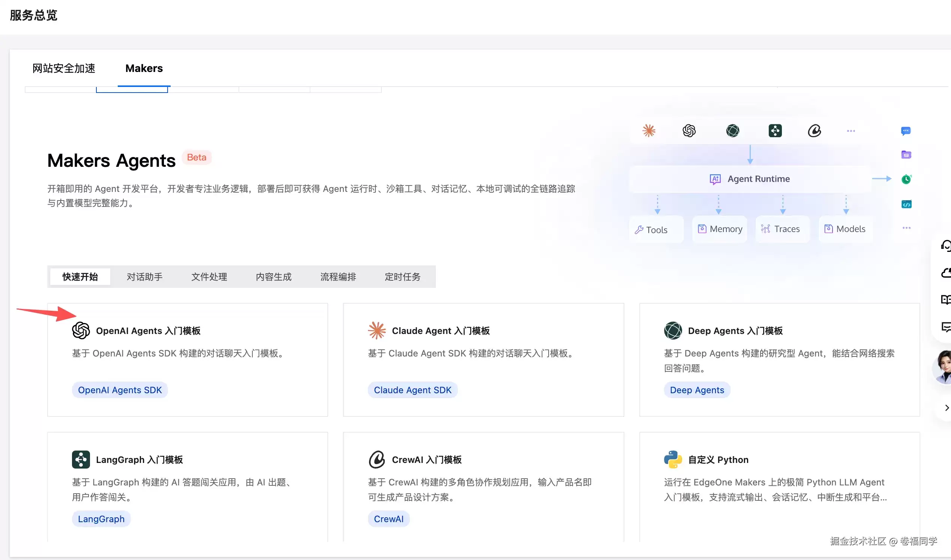Open the 定时任务 category tab
Image resolution: width=951 pixels, height=560 pixels.
point(402,277)
